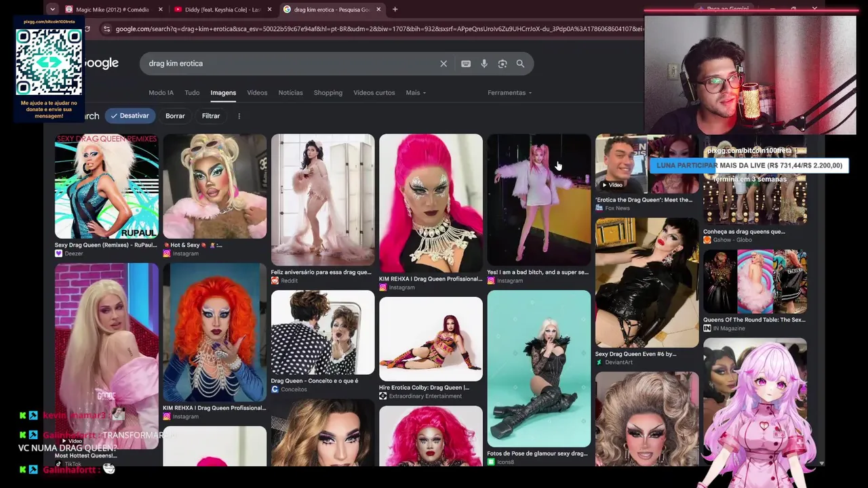Open Sexy Drag Queen Even #6 link
This screenshot has height=488, width=868.
(x=635, y=354)
